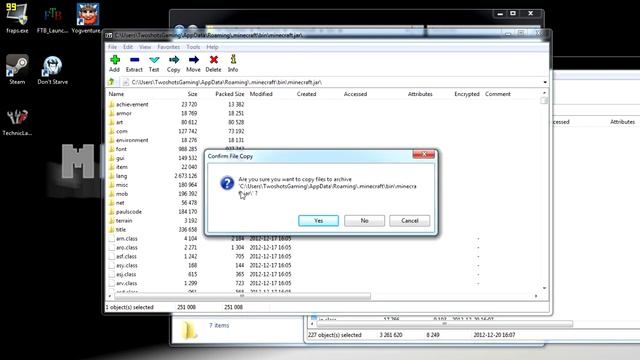Close the Confirm File Copy dialog
This screenshot has height=360, width=640.
(424, 154)
